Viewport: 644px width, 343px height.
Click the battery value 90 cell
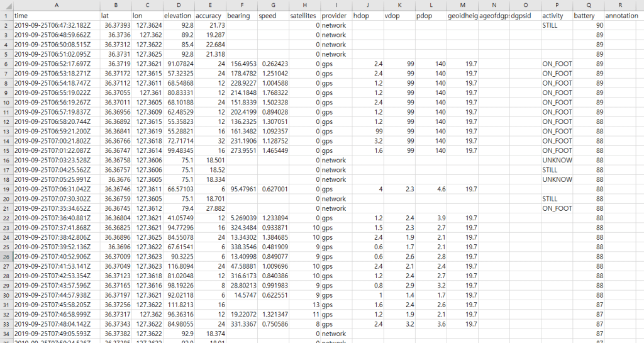589,25
